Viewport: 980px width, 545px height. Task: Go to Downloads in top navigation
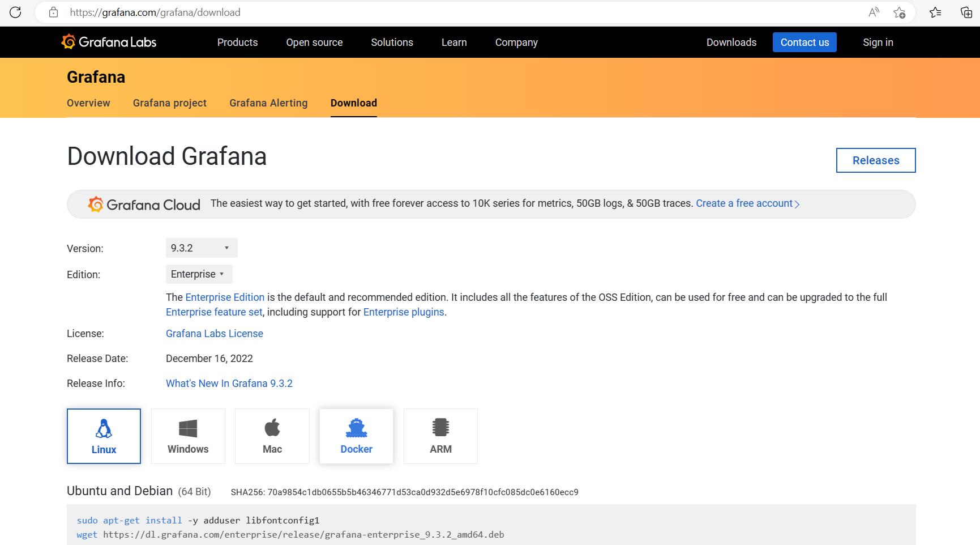731,42
